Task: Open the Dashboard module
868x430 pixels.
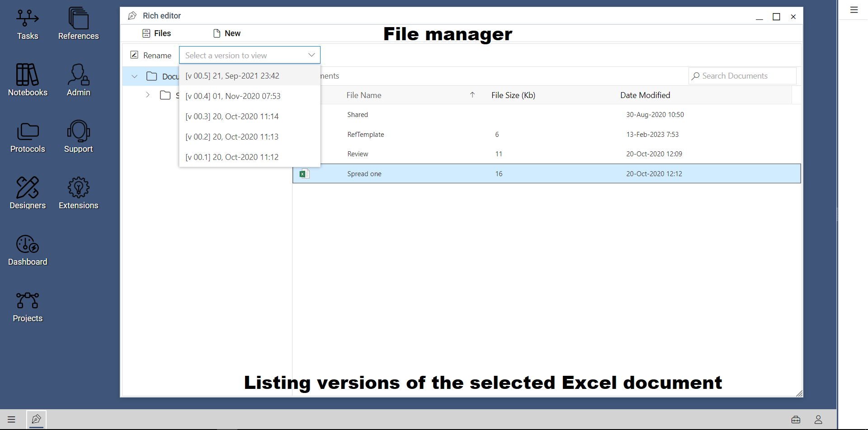Action: (28, 250)
